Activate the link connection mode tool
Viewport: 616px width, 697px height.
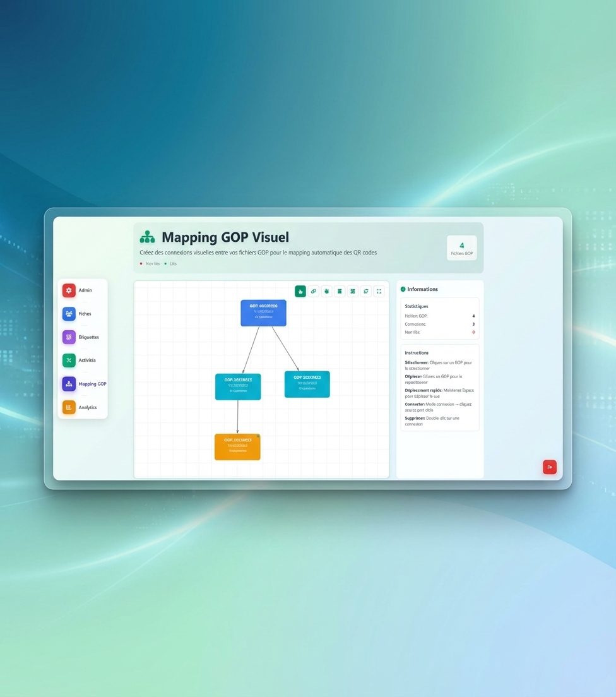[x=314, y=291]
